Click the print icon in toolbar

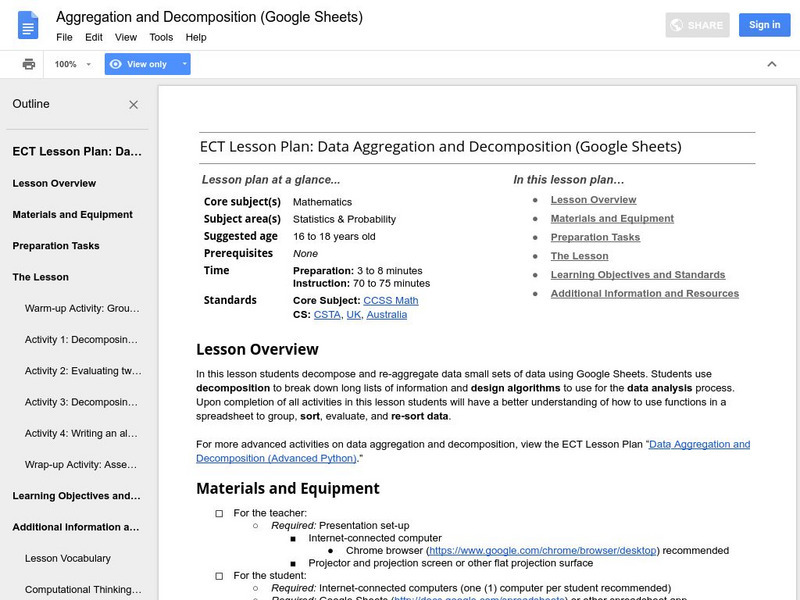(29, 64)
